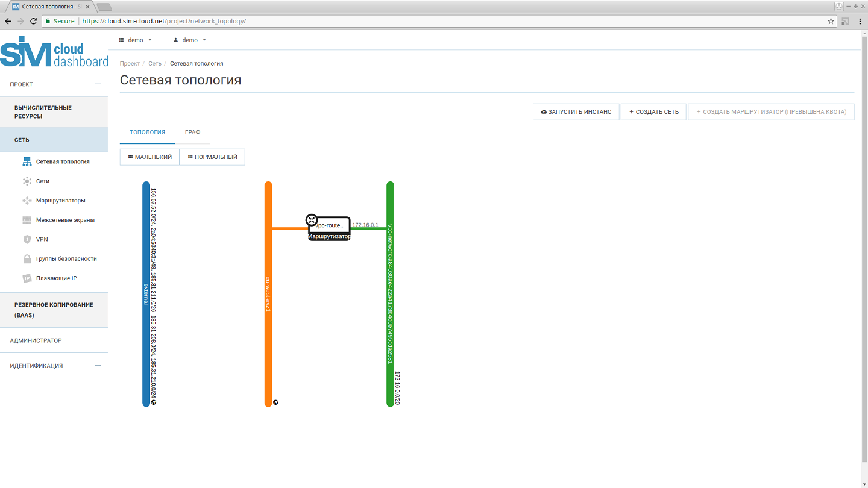The height and width of the screenshot is (488, 868).
Task: Expand the АДМИНИСТРАТОР section
Action: [x=98, y=340]
